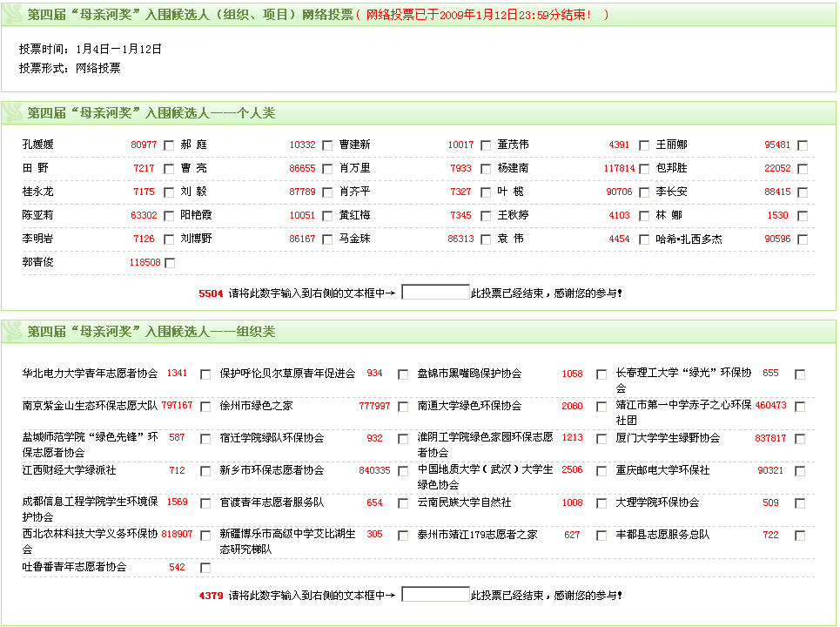Viewport: 840px width, 627px height.
Task: Click the leaf icon beside the 网络投票 header
Action: (x=14, y=16)
